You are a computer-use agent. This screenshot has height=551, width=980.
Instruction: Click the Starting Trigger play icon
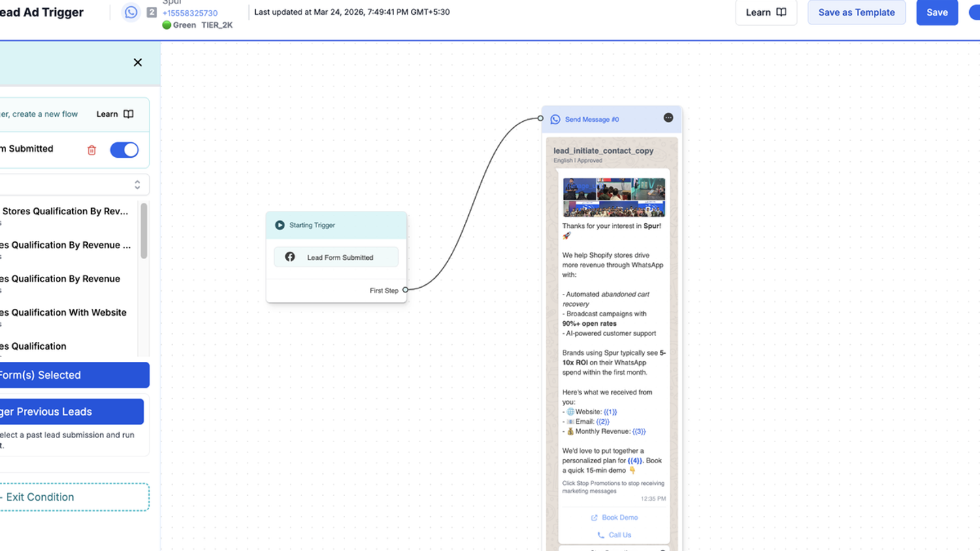(280, 225)
